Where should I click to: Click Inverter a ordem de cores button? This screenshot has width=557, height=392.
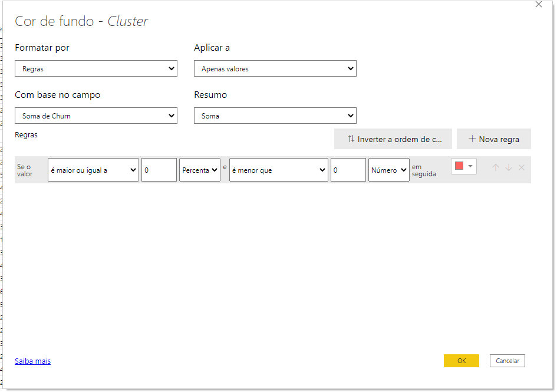393,139
